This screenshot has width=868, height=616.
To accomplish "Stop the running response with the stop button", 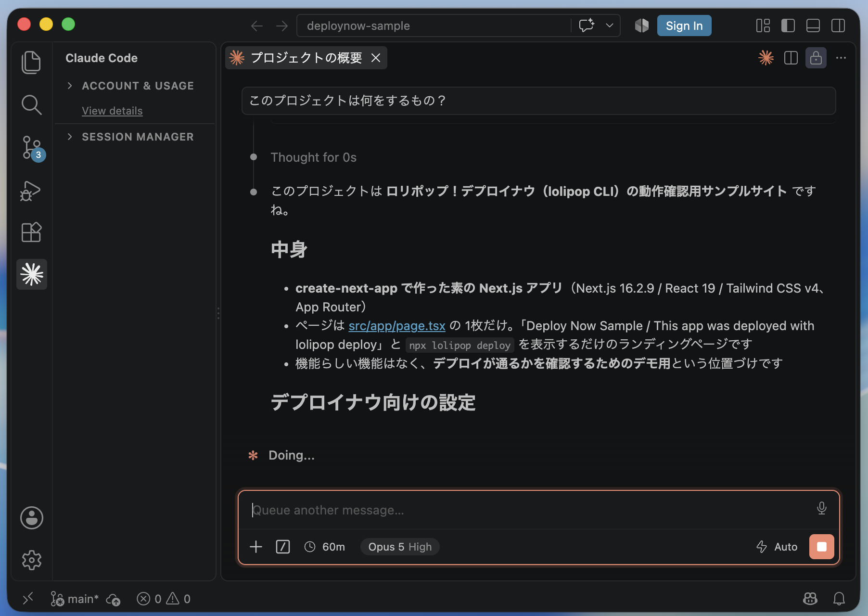I will [822, 547].
